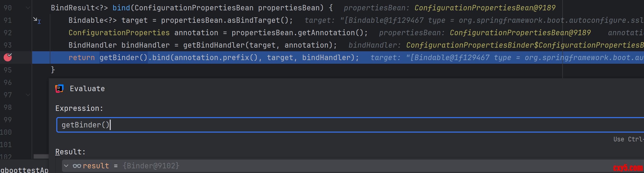The height and width of the screenshot is (173, 644).
Task: Click the ConfigurationPropertiesBean@9189 inline hint on line 90
Action: pyautogui.click(x=485, y=8)
